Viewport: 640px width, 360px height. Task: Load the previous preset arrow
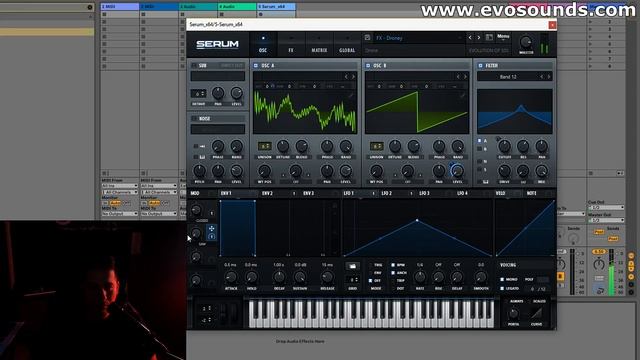(x=470, y=38)
